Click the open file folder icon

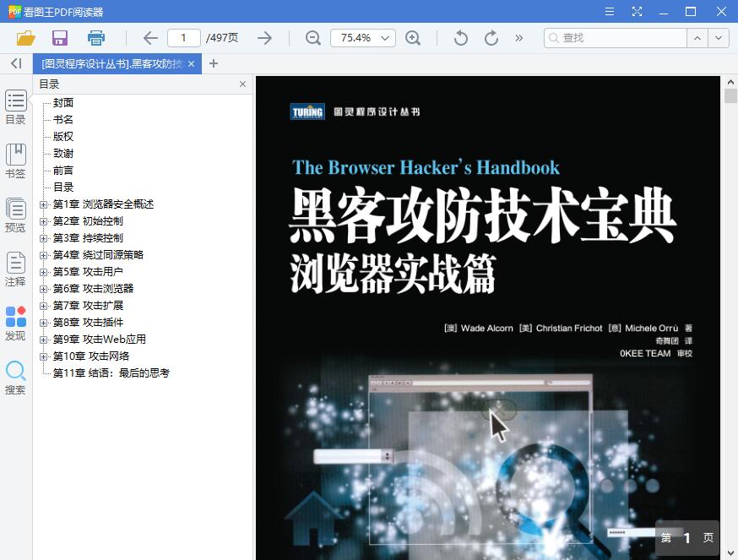tap(24, 37)
